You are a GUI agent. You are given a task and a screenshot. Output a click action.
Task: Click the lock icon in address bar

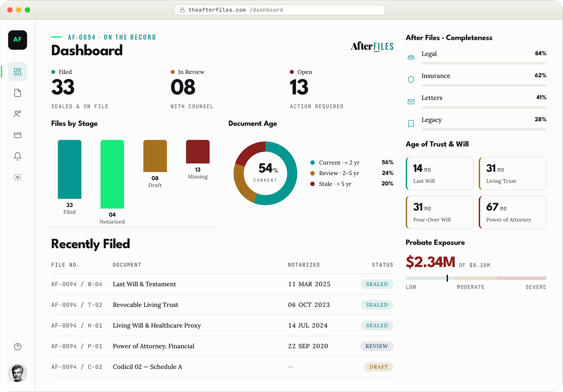click(183, 10)
